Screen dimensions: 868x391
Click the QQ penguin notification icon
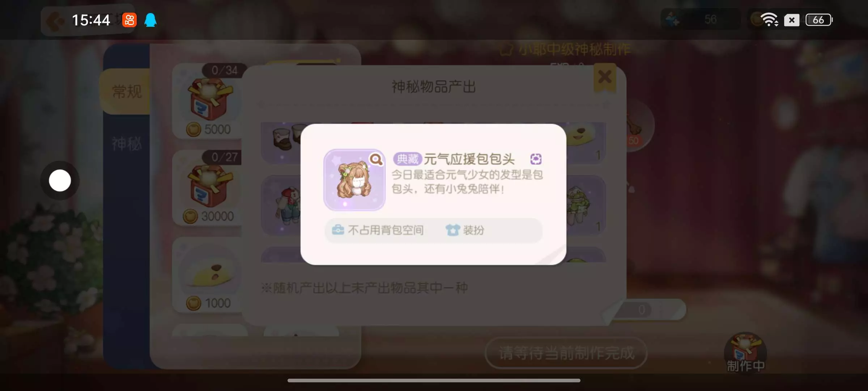click(150, 20)
